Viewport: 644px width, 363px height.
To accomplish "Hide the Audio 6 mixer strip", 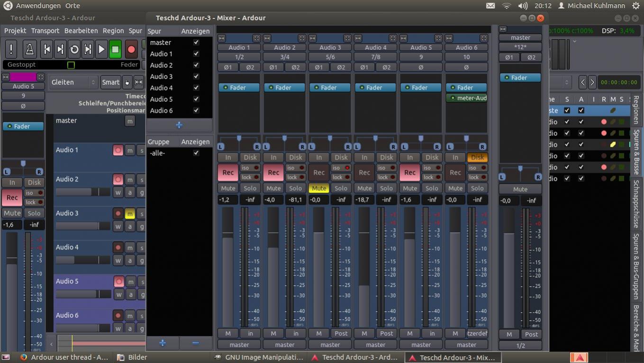I will click(484, 38).
